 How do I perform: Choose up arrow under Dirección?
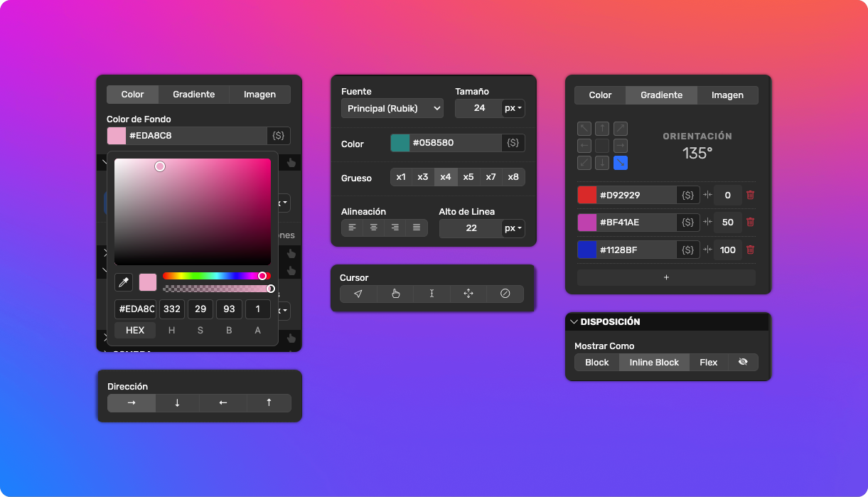(x=269, y=402)
